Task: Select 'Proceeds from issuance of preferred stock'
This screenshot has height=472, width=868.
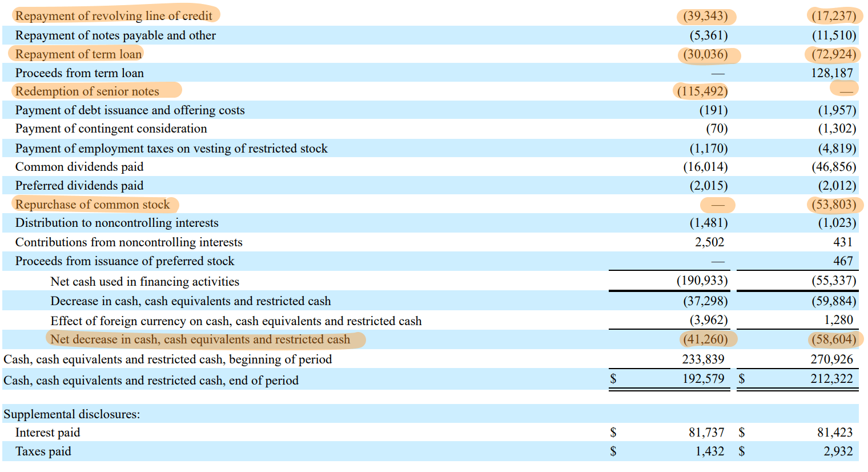Action: (124, 261)
